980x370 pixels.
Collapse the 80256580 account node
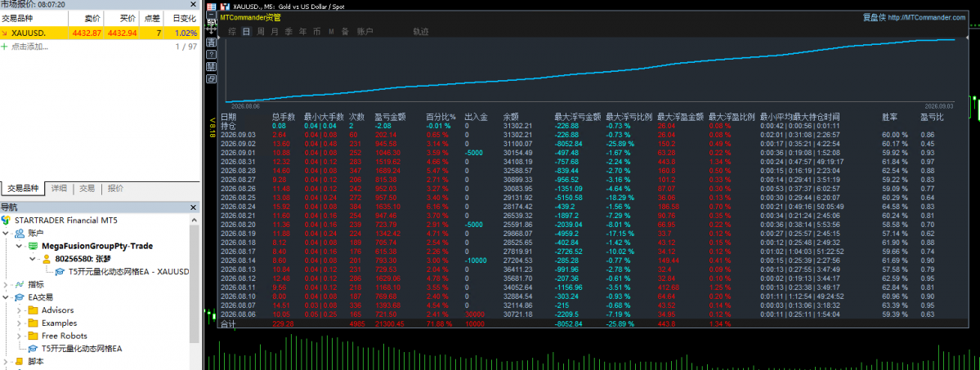[32, 259]
